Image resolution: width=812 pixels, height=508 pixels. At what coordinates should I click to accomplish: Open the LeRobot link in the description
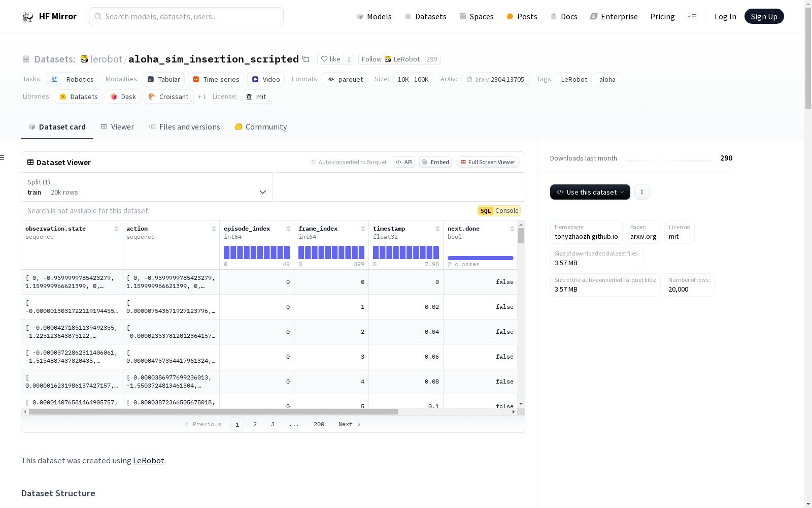[148, 461]
